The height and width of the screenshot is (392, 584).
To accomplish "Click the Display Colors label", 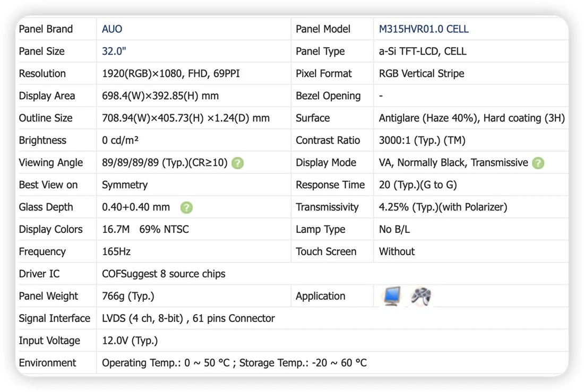I will click(x=50, y=229).
